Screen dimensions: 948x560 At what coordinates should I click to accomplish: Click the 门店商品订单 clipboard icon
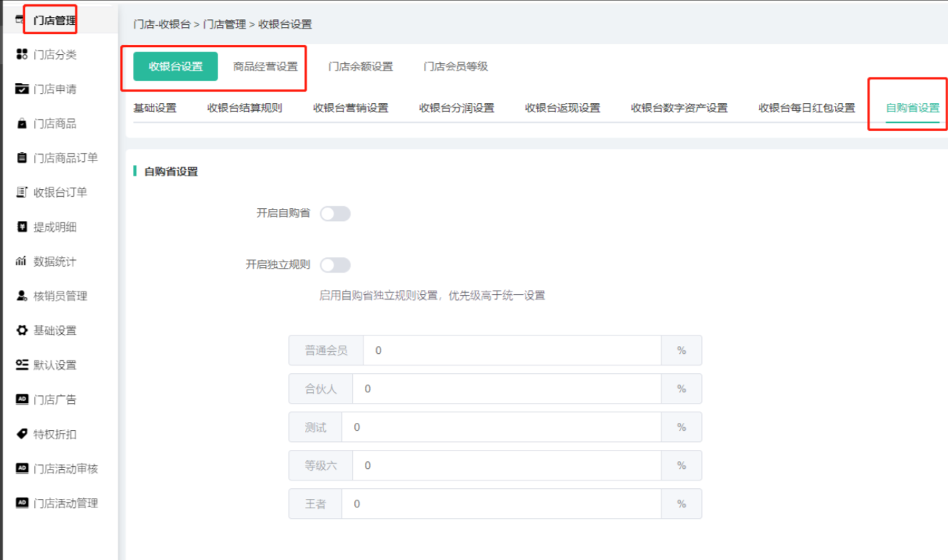21,158
